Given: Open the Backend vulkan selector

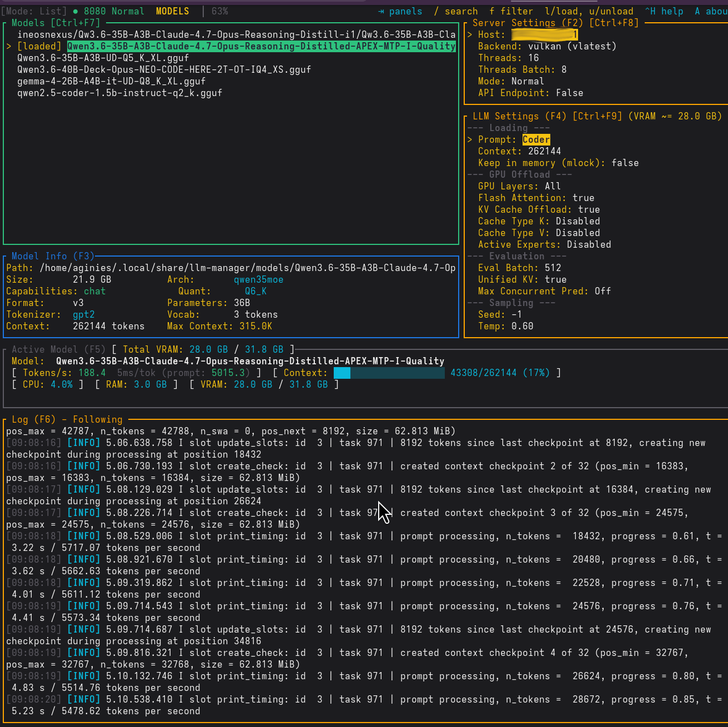Looking at the screenshot, I should (548, 46).
